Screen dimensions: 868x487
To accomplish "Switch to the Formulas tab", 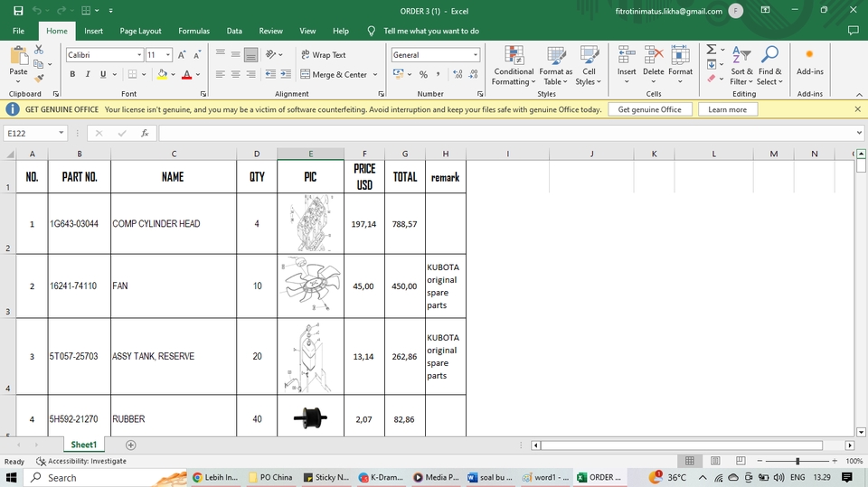I will click(x=193, y=31).
